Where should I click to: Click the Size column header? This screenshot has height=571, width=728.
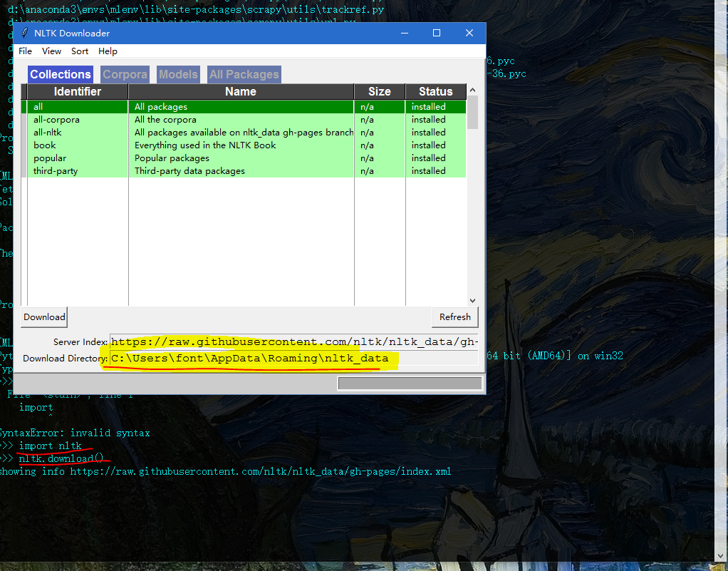point(380,91)
